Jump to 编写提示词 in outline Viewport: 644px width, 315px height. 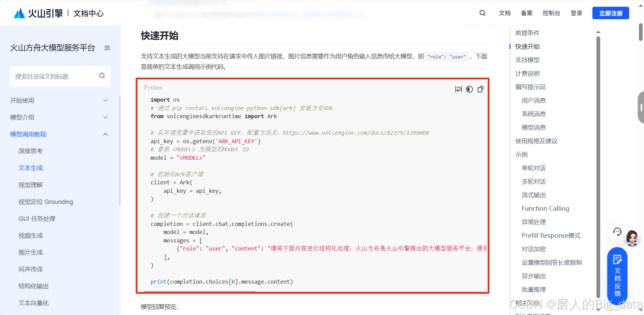[x=530, y=87]
